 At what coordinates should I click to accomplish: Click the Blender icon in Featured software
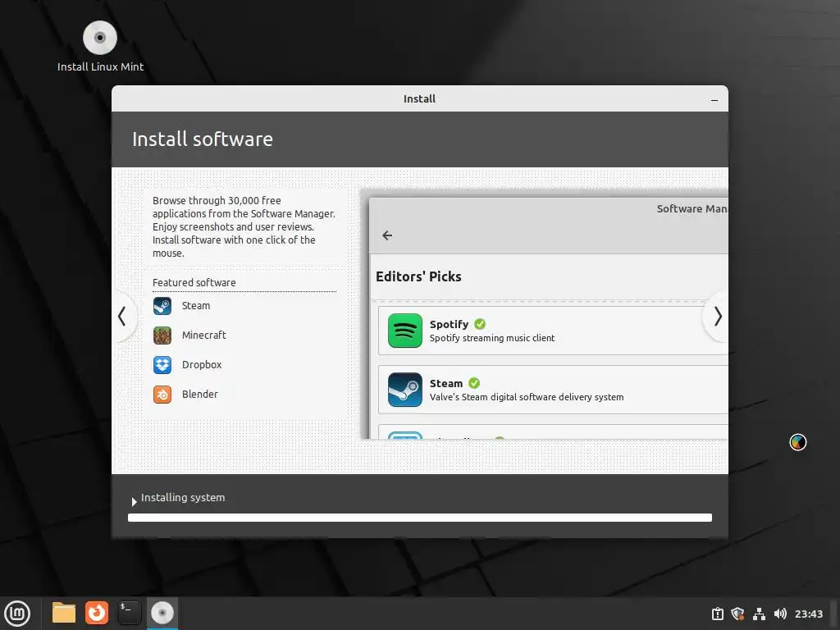[162, 395]
